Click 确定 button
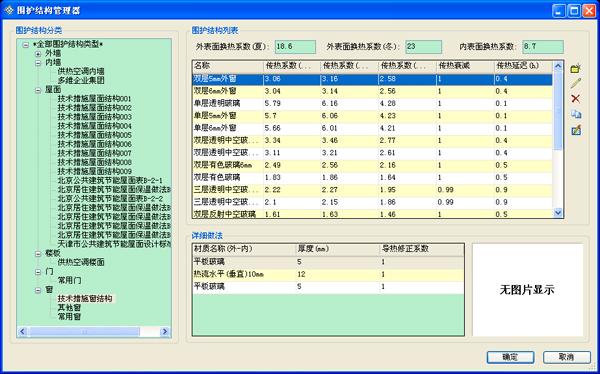Image resolution: width=600 pixels, height=374 pixels. point(510,357)
